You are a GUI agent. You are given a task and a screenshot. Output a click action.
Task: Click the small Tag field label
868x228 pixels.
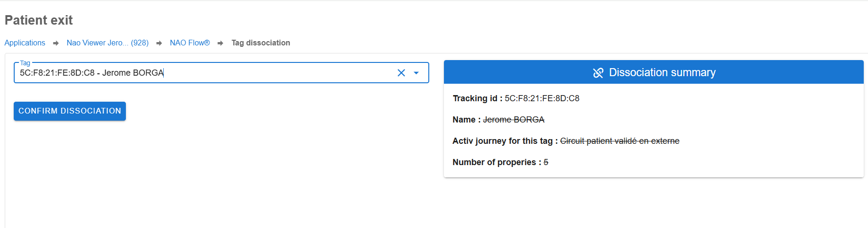[25, 63]
